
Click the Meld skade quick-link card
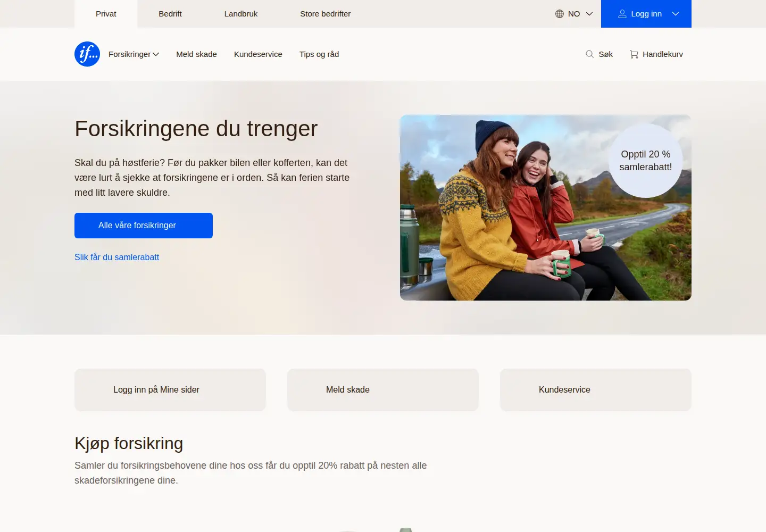pyautogui.click(x=383, y=390)
